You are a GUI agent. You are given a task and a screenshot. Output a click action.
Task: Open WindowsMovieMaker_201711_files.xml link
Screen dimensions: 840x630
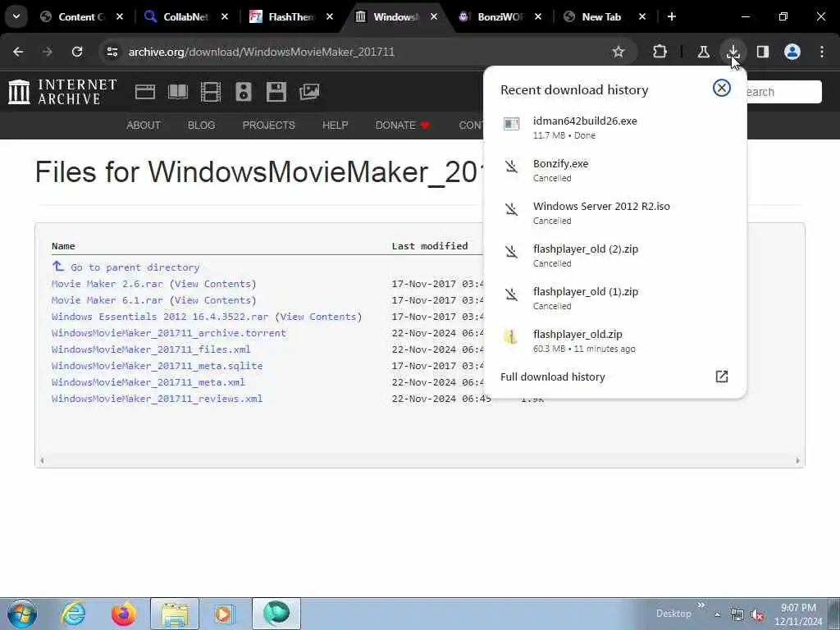click(x=151, y=349)
